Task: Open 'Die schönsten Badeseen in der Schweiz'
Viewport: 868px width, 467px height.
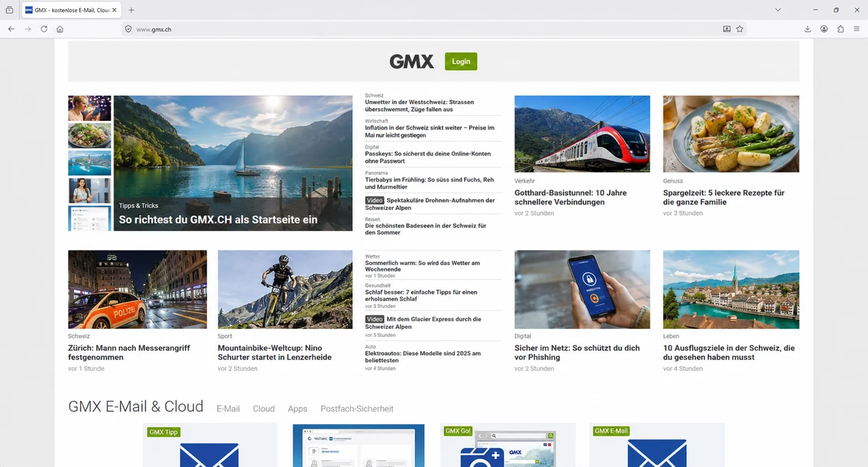Action: [x=425, y=229]
